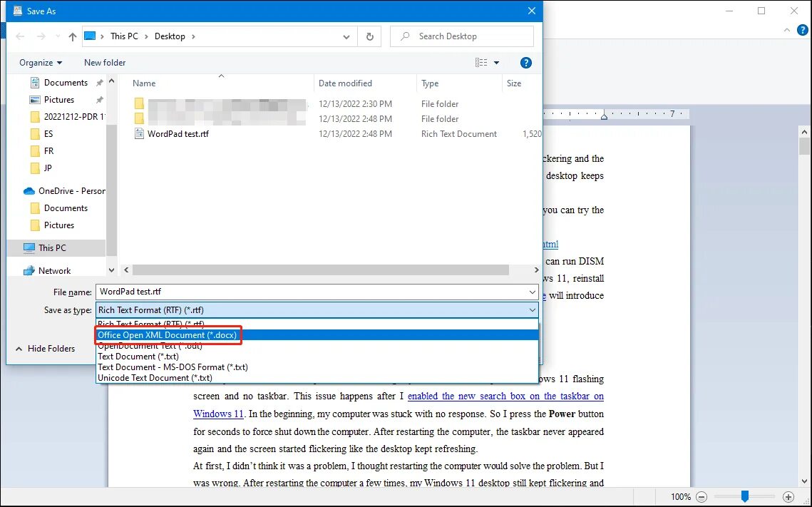Go forward using the Forward arrow
Screen dimensions: 812x507
tap(41, 36)
